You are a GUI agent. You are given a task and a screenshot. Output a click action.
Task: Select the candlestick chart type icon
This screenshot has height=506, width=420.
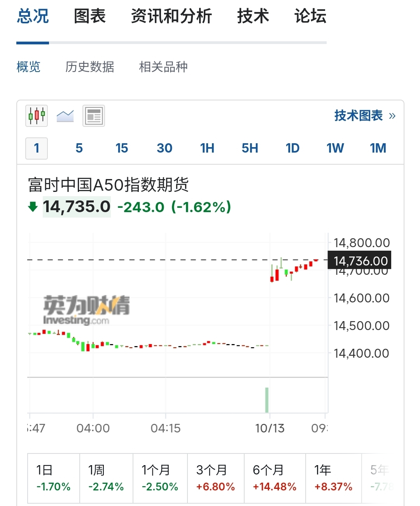[37, 116]
